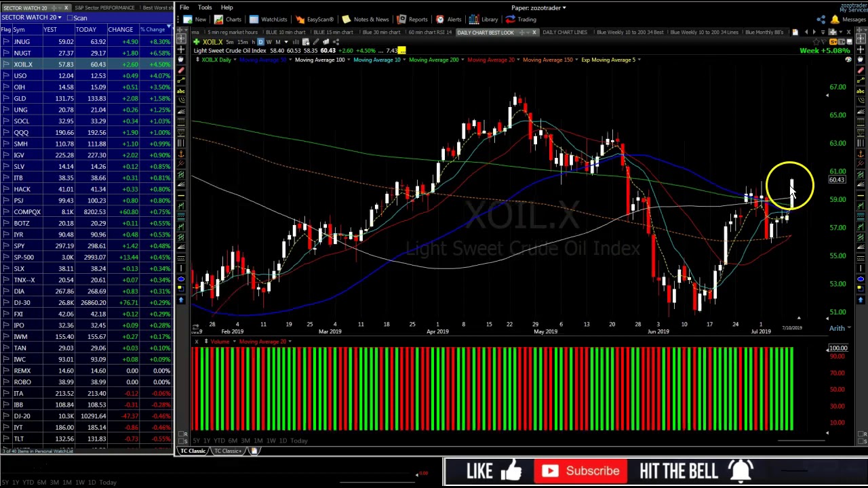Click the green plus add-symbol icon
The width and height of the screenshot is (868, 488).
point(196,42)
